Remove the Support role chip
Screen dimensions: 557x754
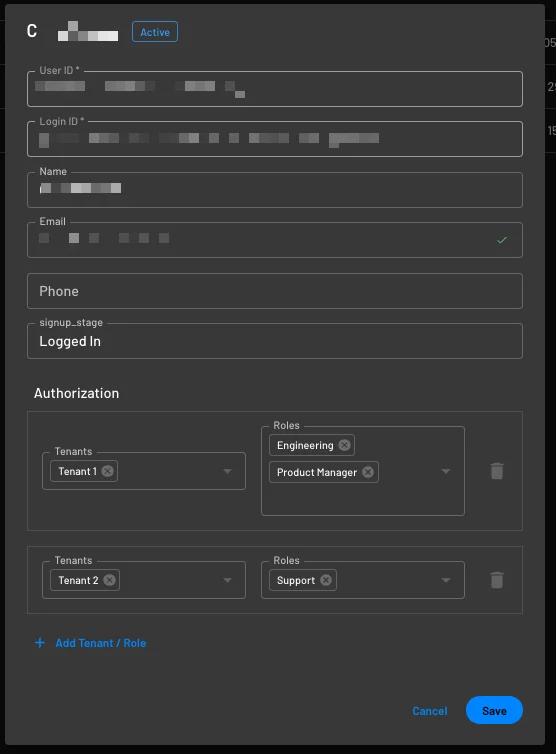coord(326,580)
